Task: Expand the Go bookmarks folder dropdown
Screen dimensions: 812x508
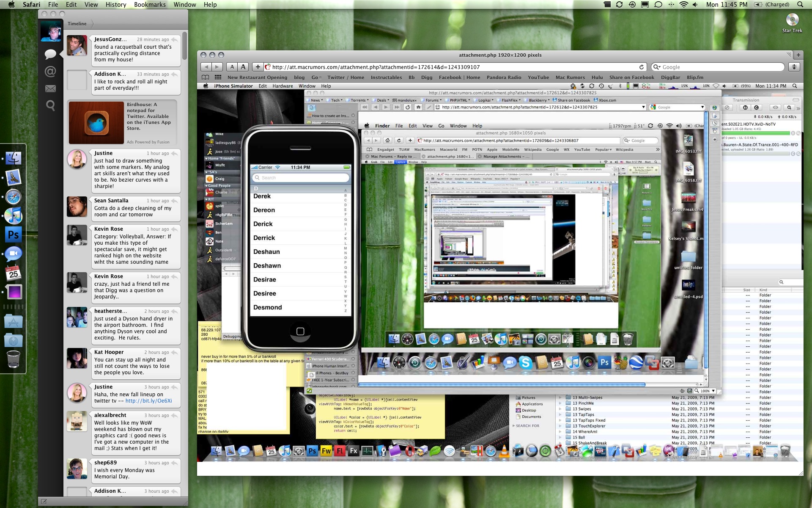Action: (x=316, y=77)
